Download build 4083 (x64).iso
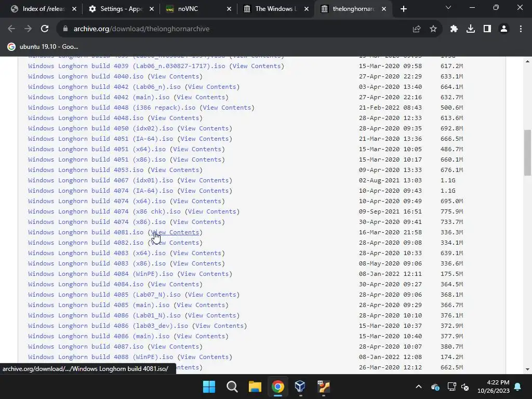Screen dimensions: 532x399 tap(97, 253)
